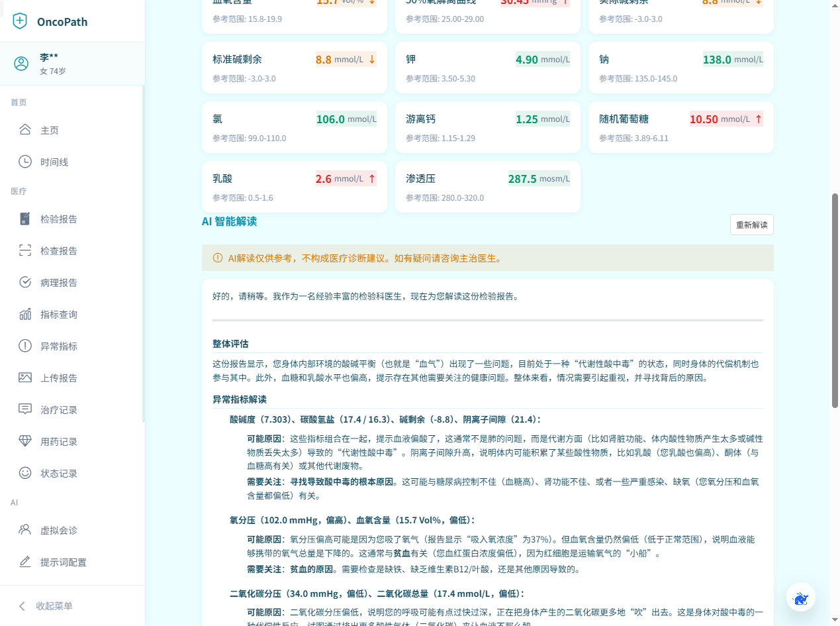Image resolution: width=840 pixels, height=626 pixels.
Task: Click the AI 智能解读 heading
Action: pos(229,221)
